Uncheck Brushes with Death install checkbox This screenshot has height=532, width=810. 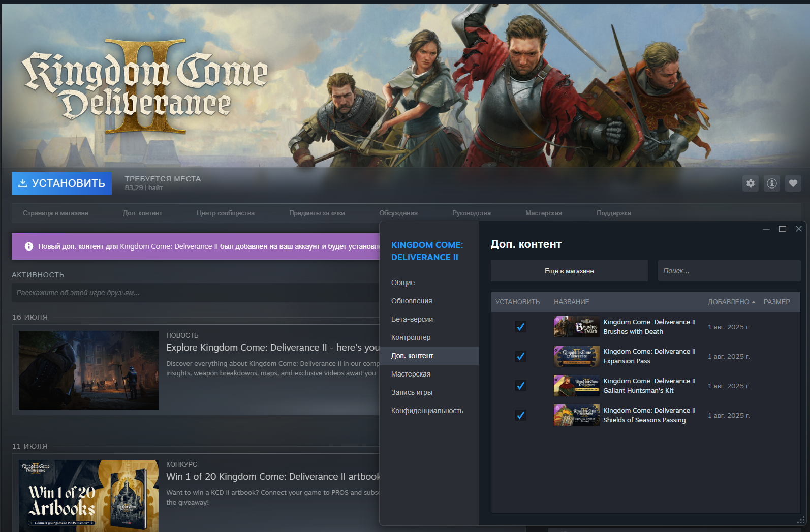click(x=520, y=327)
